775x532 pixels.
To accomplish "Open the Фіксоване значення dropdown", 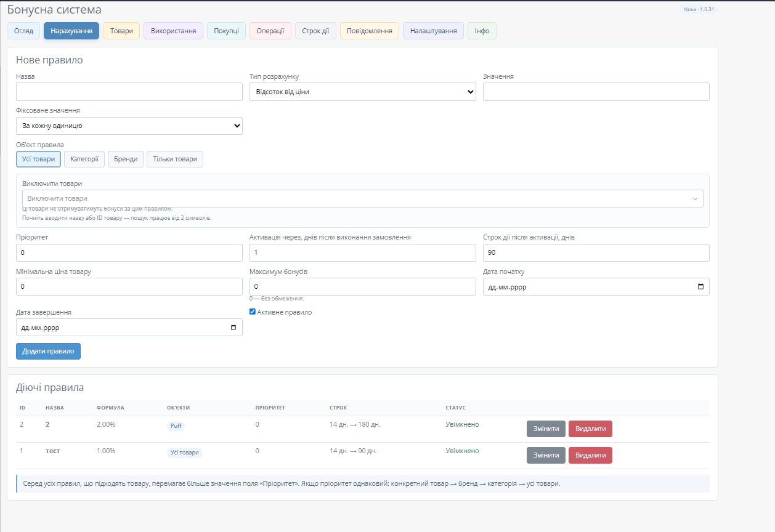I will point(129,126).
